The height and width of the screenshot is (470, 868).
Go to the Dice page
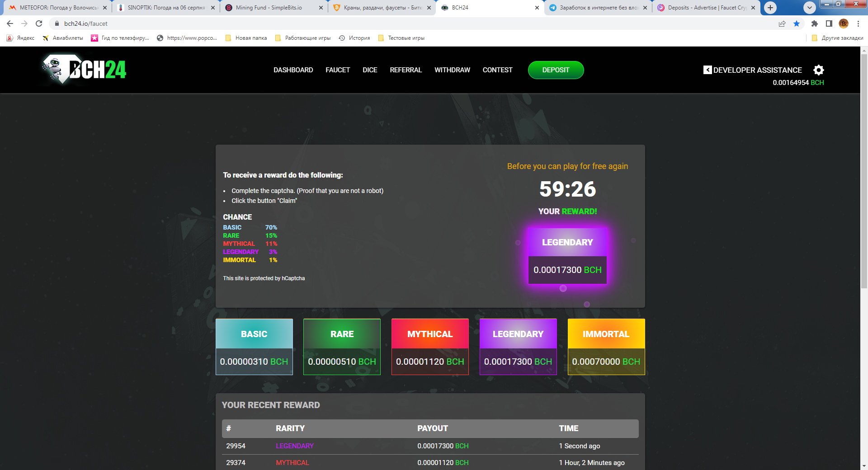tap(369, 70)
